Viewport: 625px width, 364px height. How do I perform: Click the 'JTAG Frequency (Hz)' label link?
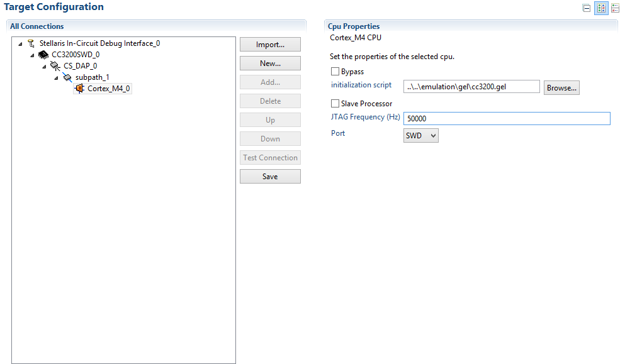(366, 117)
